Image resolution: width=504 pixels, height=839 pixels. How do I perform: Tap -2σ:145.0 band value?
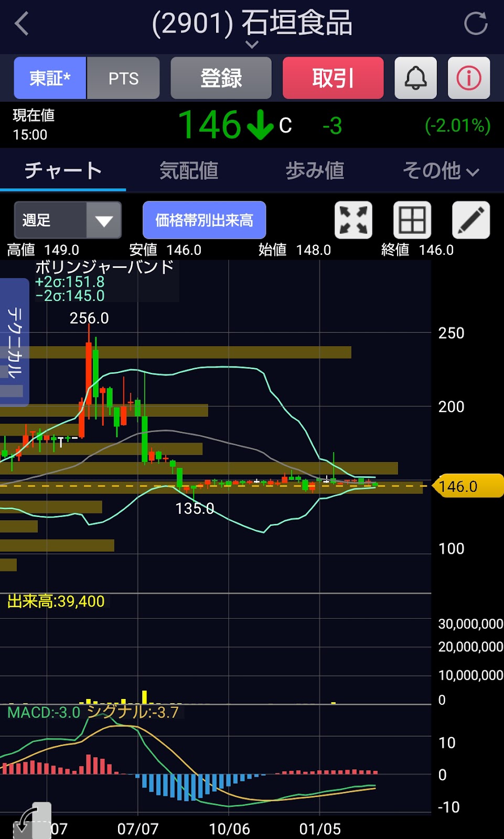(70, 296)
